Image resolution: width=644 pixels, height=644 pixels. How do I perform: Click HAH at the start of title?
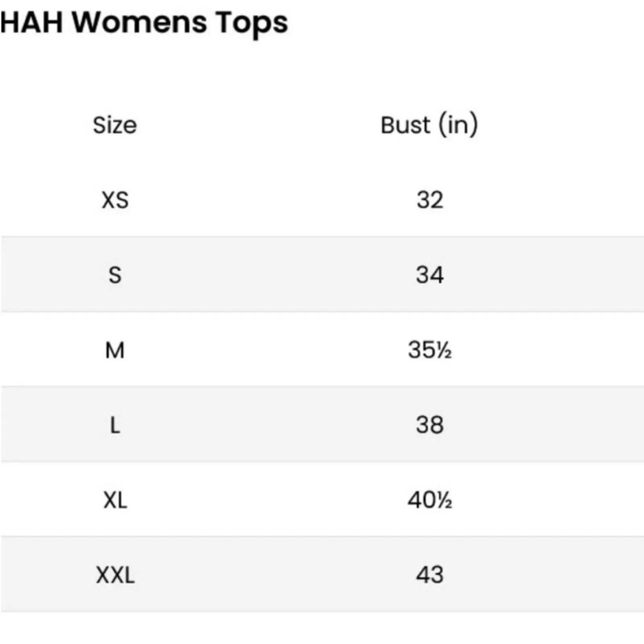coord(32,22)
